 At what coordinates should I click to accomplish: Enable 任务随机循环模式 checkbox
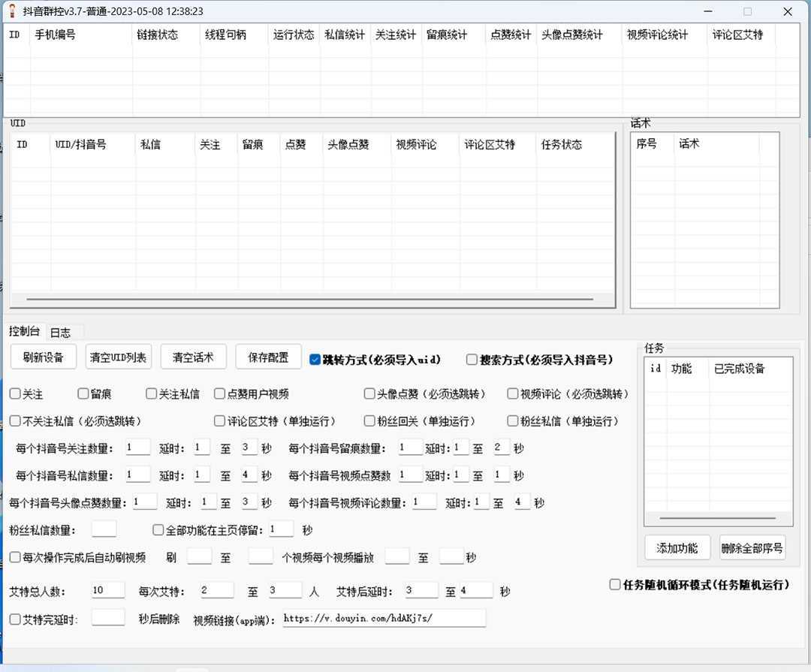pos(614,584)
